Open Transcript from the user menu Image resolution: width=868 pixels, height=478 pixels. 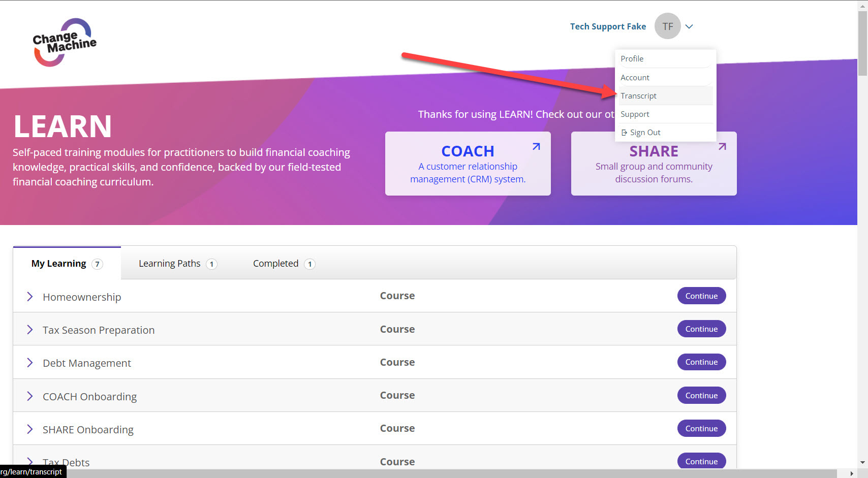[665, 96]
